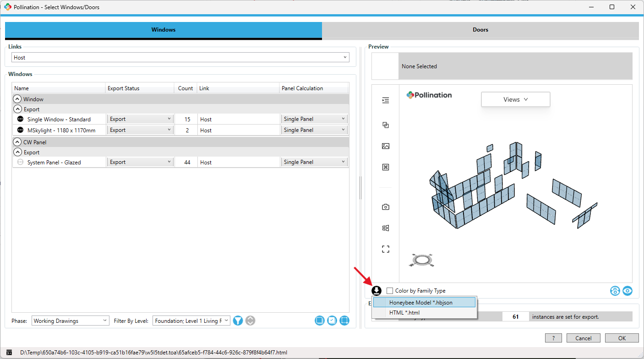Click the fullscreen icon in preview sidebar
This screenshot has width=644, height=359.
pyautogui.click(x=386, y=249)
